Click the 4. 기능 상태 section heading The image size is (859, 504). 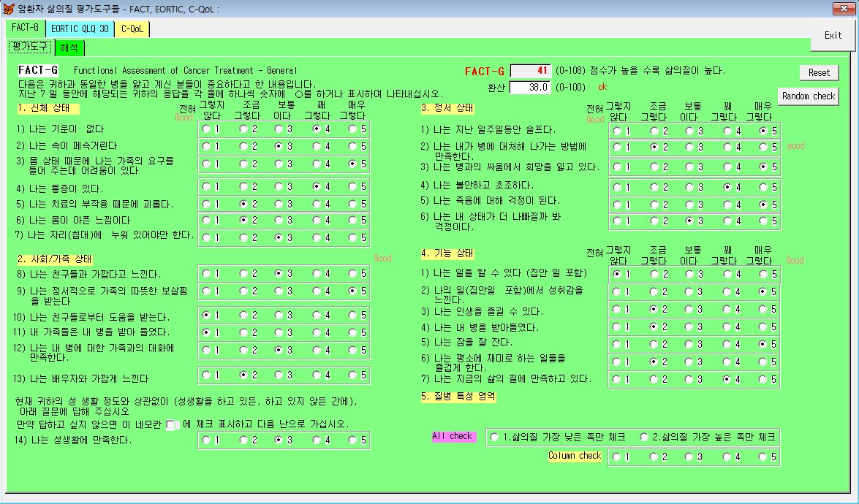coord(447,253)
